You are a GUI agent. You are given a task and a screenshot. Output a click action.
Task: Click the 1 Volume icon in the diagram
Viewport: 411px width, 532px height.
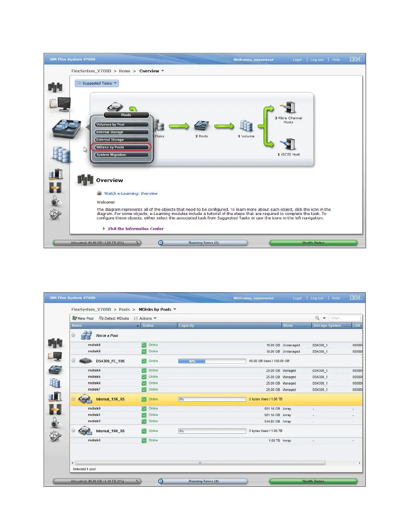[246, 126]
